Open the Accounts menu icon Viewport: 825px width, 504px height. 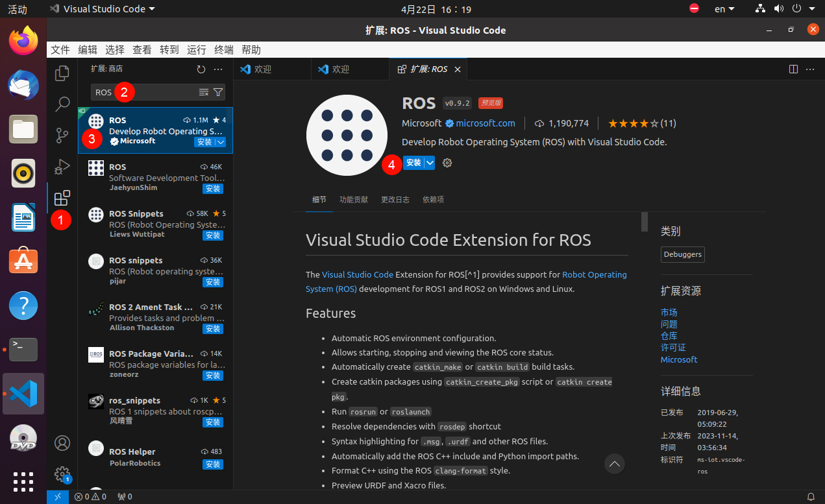pyautogui.click(x=62, y=443)
